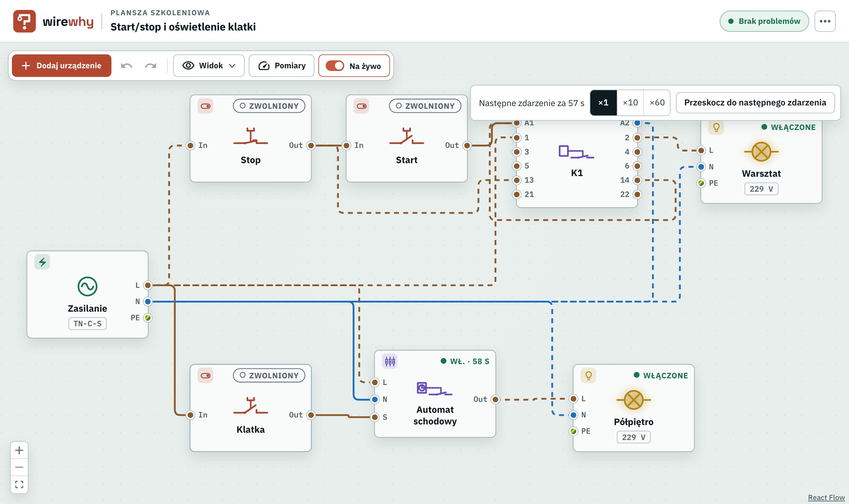Click the TN-C-S label on Zasilanie
This screenshot has width=849, height=504.
(88, 324)
